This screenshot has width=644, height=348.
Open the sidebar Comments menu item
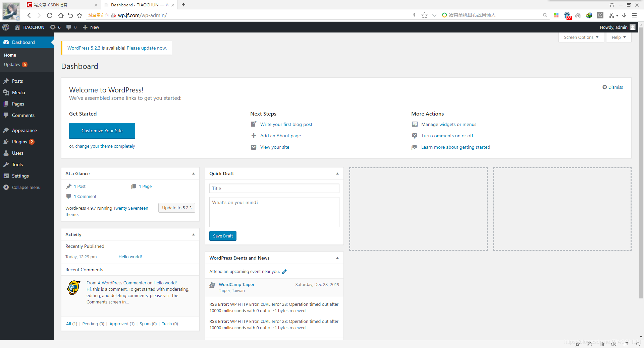(27, 115)
